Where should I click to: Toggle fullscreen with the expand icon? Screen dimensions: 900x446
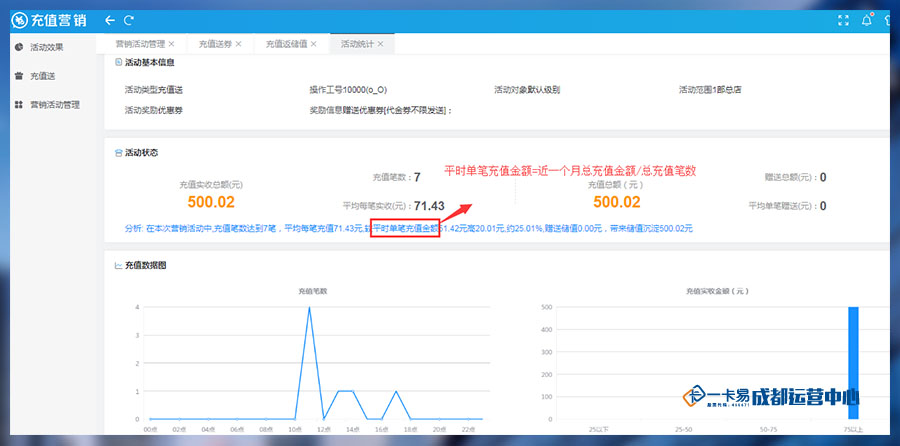coord(843,21)
